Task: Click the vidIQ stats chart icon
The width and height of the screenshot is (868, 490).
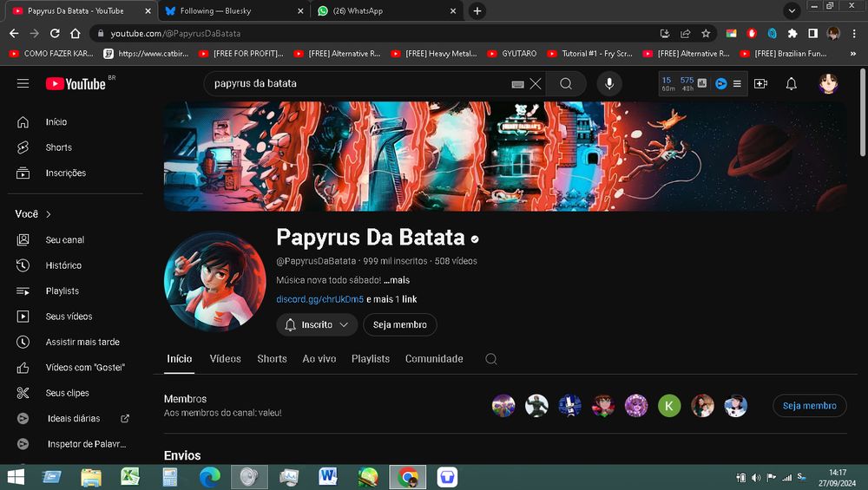Action: (x=702, y=83)
